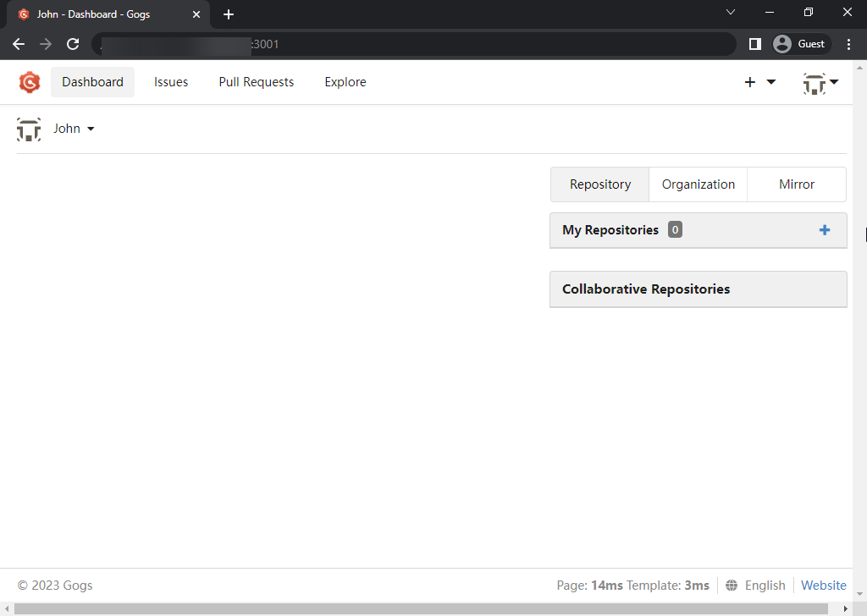This screenshot has height=616, width=867.
Task: Open the dropdown next to John's name
Action: [x=91, y=129]
